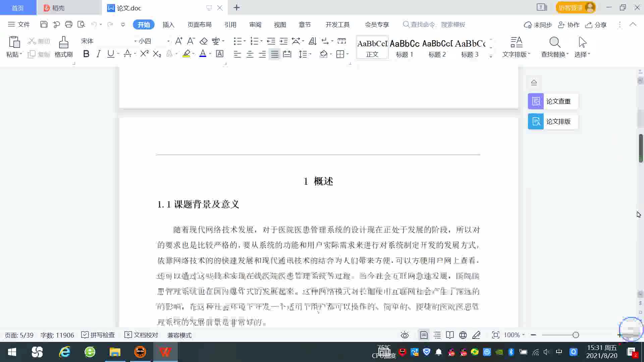This screenshot has height=362, width=644.
Task: Click the superscript X² icon
Action: tap(144, 54)
